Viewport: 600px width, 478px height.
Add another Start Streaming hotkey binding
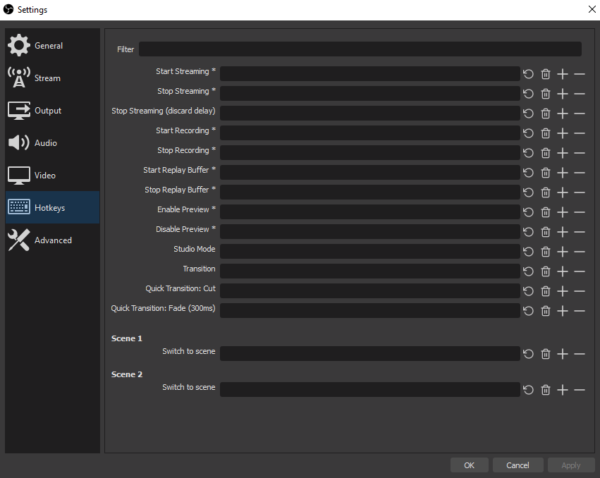tap(562, 74)
